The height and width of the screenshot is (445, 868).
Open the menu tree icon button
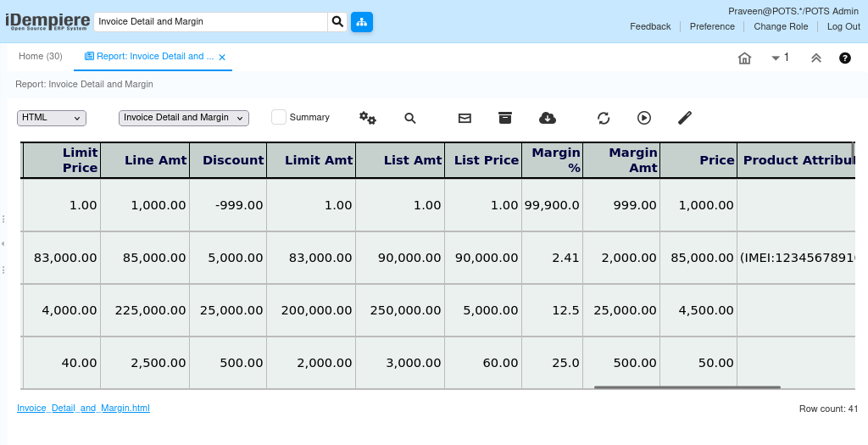[x=362, y=21]
